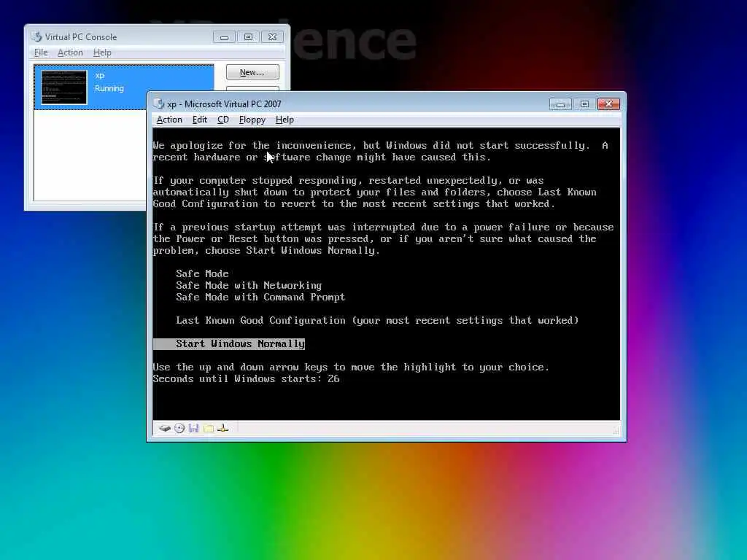Click the Virtual PC Console title icon
This screenshot has height=560, width=747.
36,36
